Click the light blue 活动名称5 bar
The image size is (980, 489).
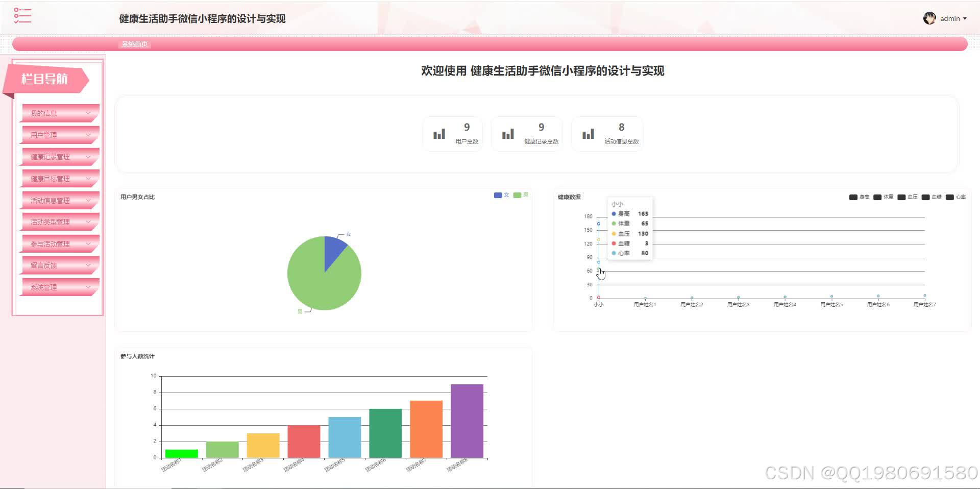tap(345, 437)
